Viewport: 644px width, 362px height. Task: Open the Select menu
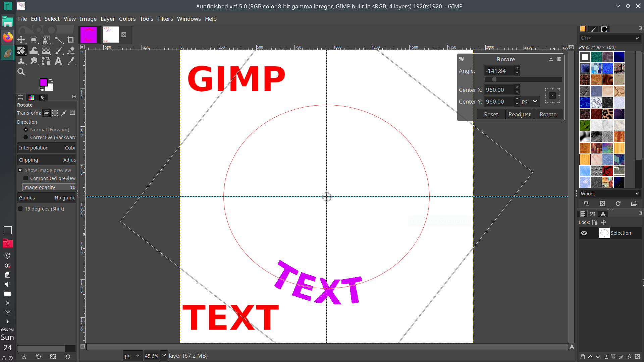(52, 19)
